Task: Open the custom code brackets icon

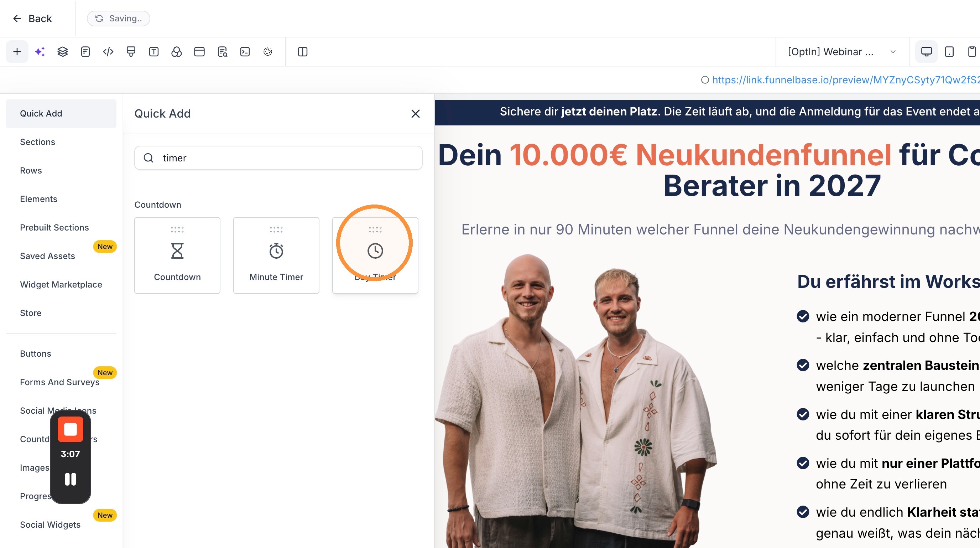Action: (x=108, y=52)
